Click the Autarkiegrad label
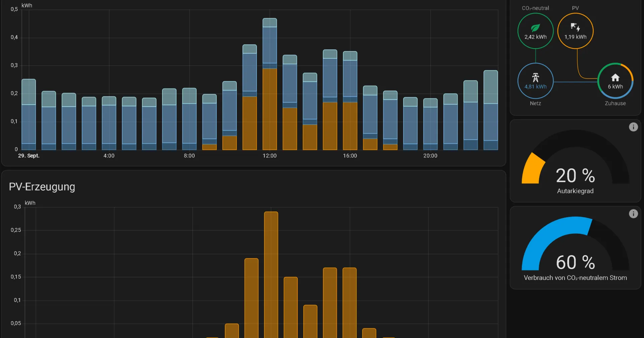This screenshot has width=644, height=338. coord(575,191)
